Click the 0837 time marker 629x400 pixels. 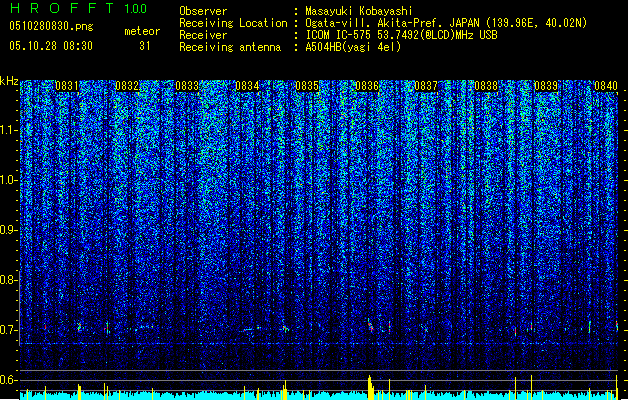tap(426, 86)
